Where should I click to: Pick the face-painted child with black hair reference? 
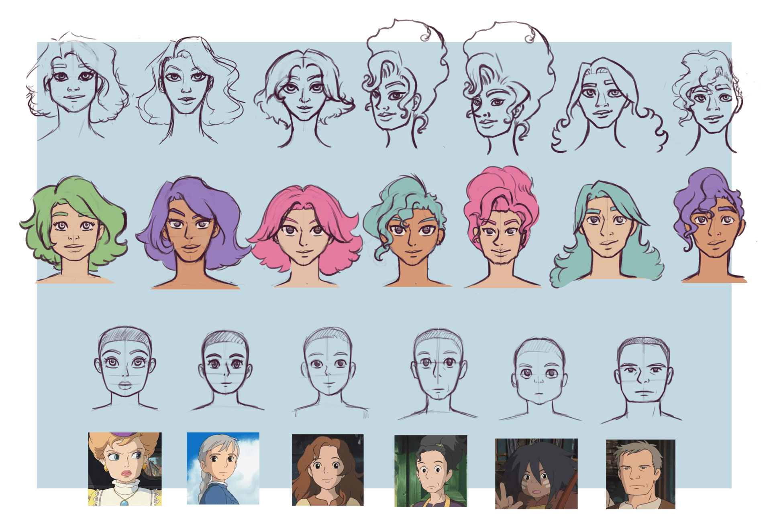[536, 474]
